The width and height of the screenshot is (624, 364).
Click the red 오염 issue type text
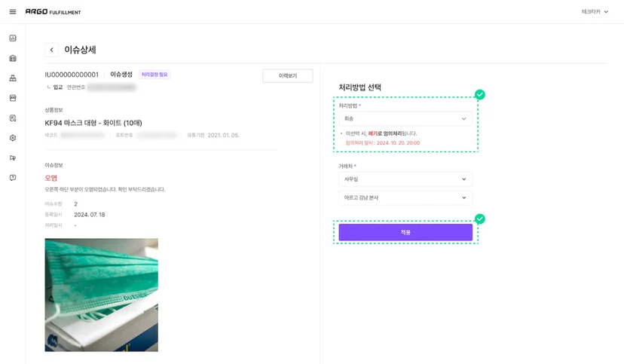pyautogui.click(x=51, y=178)
